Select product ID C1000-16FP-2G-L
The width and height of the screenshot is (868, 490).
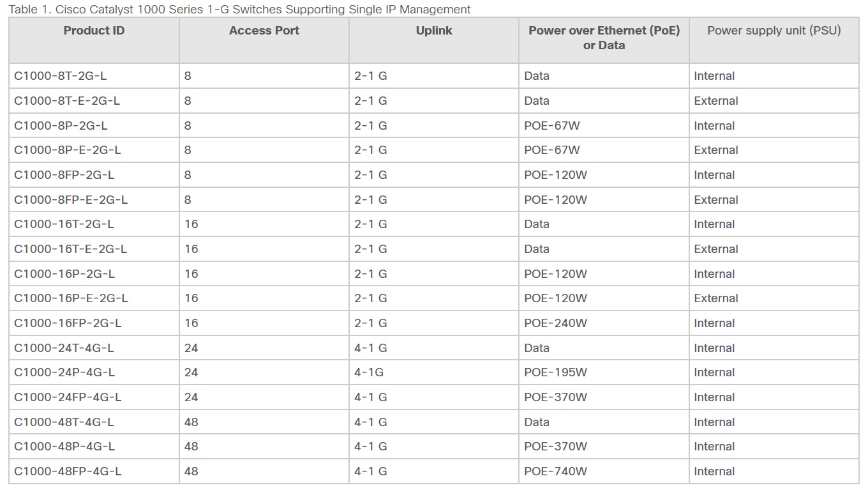click(68, 323)
